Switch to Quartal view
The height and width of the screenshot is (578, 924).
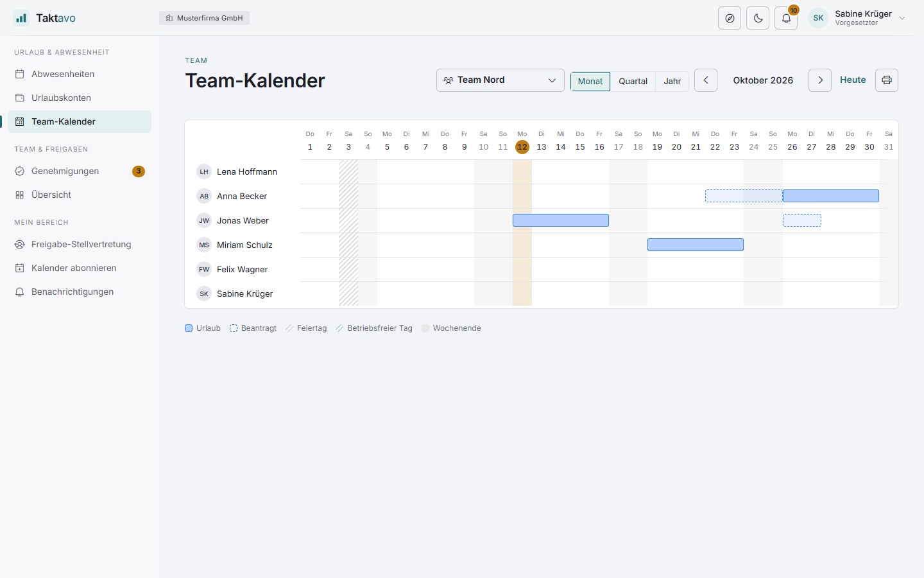click(633, 81)
